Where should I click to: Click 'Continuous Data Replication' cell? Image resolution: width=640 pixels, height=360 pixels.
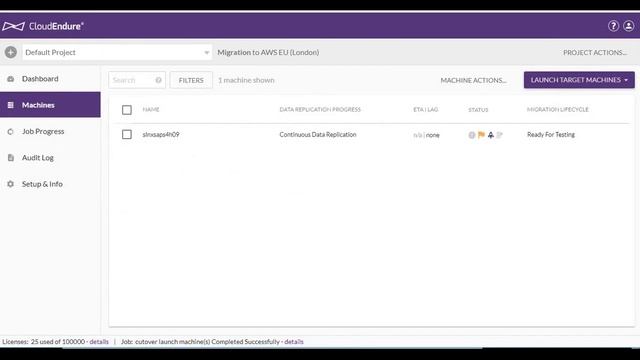[x=318, y=134]
